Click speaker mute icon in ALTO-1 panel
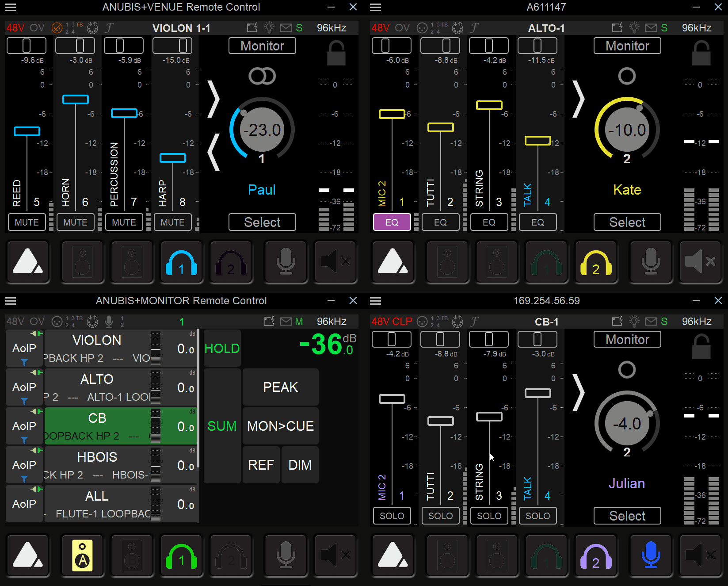The width and height of the screenshot is (728, 586). (x=700, y=262)
